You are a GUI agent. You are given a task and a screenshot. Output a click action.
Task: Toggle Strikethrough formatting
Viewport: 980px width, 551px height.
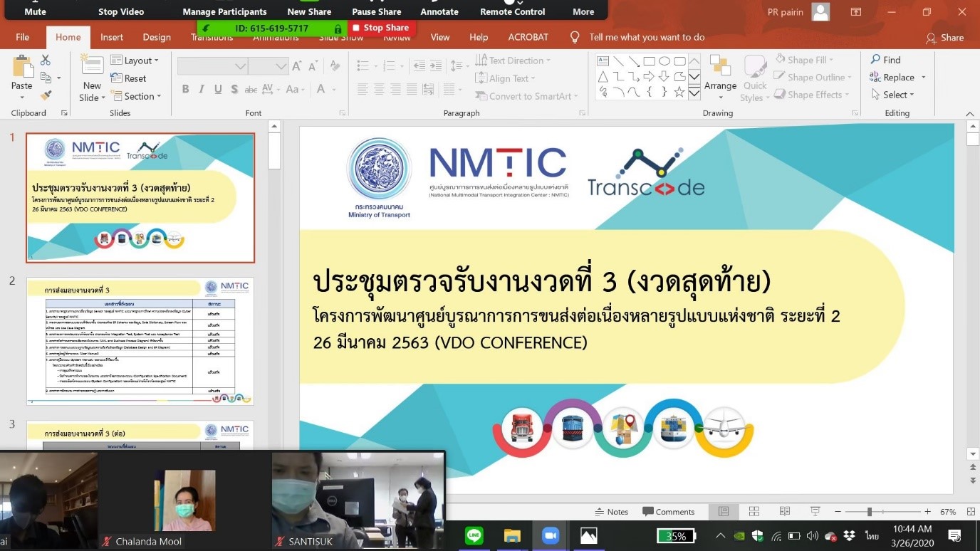[251, 89]
